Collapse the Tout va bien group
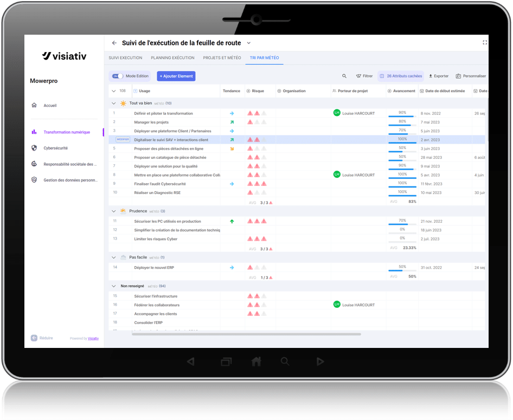The height and width of the screenshot is (420, 513). click(x=113, y=104)
